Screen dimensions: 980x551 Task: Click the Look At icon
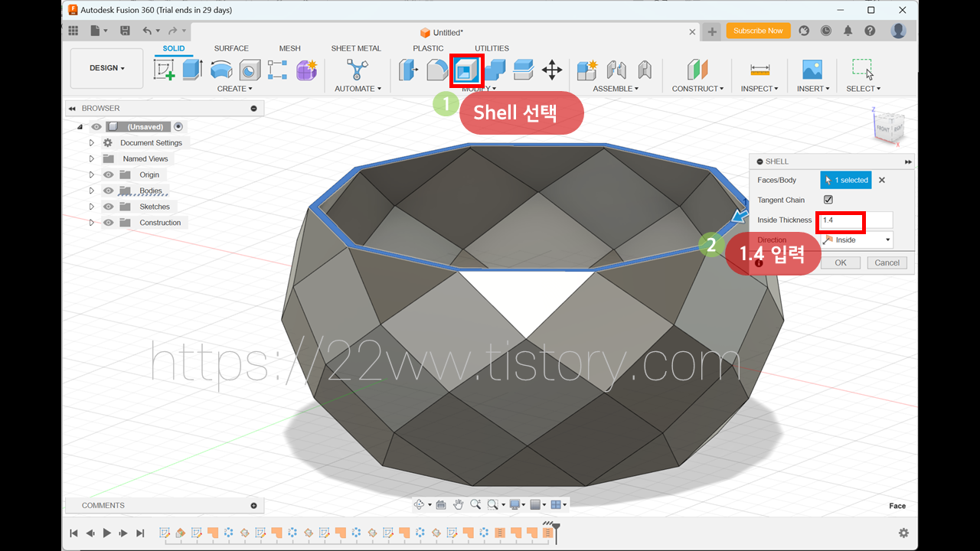click(441, 504)
